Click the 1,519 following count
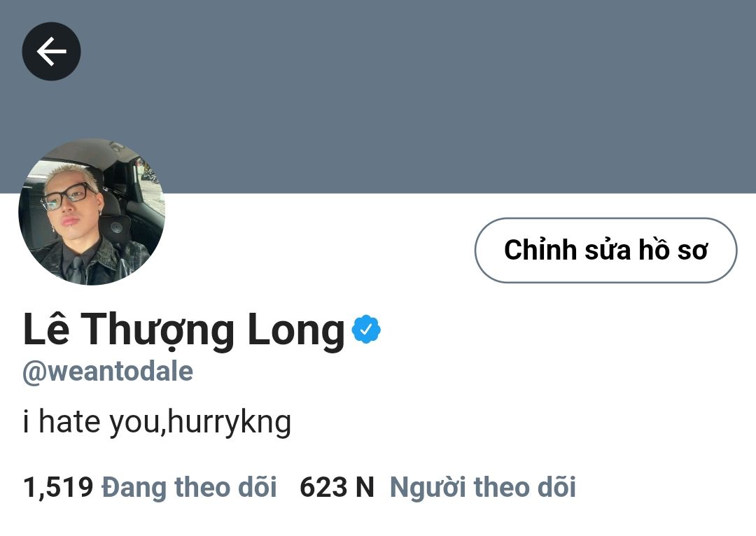 58,487
